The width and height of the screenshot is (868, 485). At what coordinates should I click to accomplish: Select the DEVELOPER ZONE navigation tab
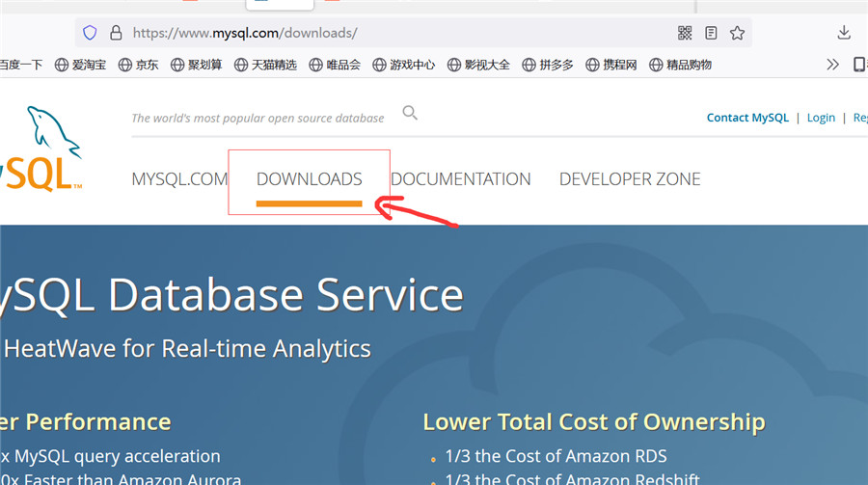click(630, 178)
